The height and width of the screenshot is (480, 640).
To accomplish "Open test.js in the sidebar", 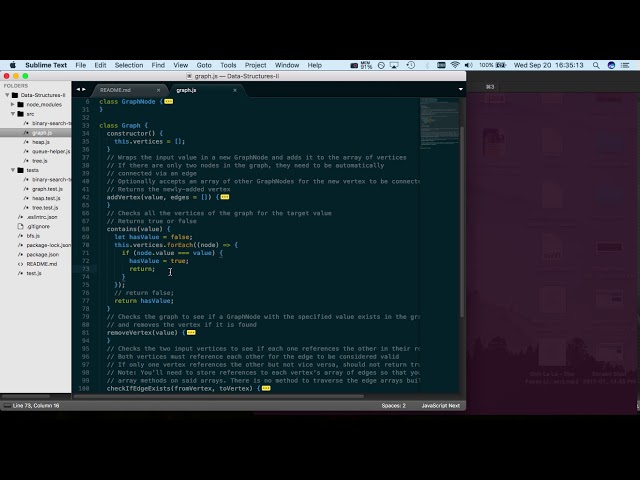I will point(34,273).
